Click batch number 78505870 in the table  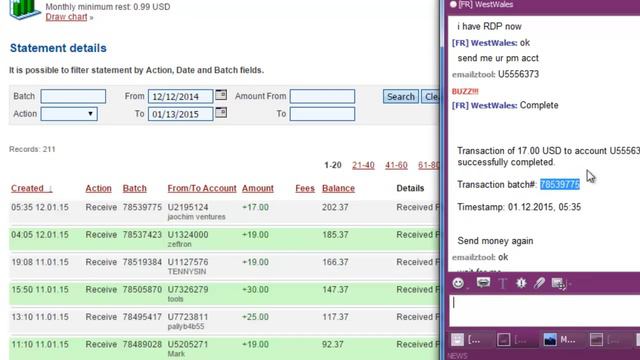142,289
